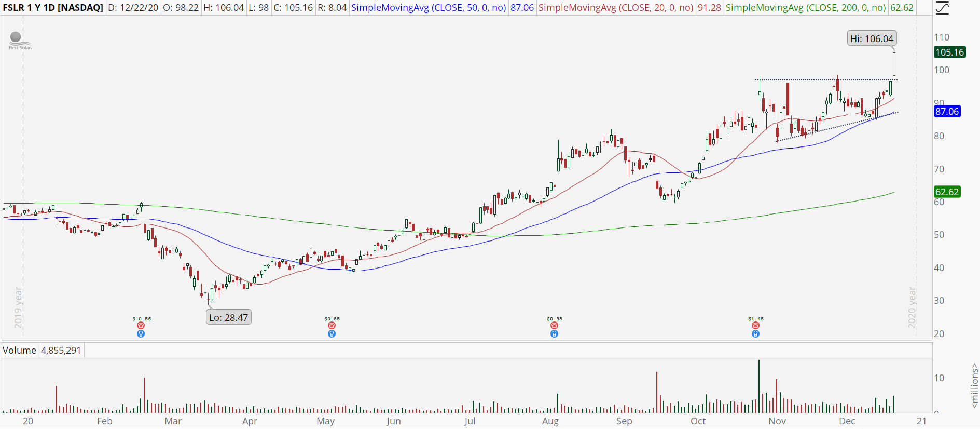Click the C: 105.16 readout in the header
The image size is (980, 429).
(x=293, y=8)
